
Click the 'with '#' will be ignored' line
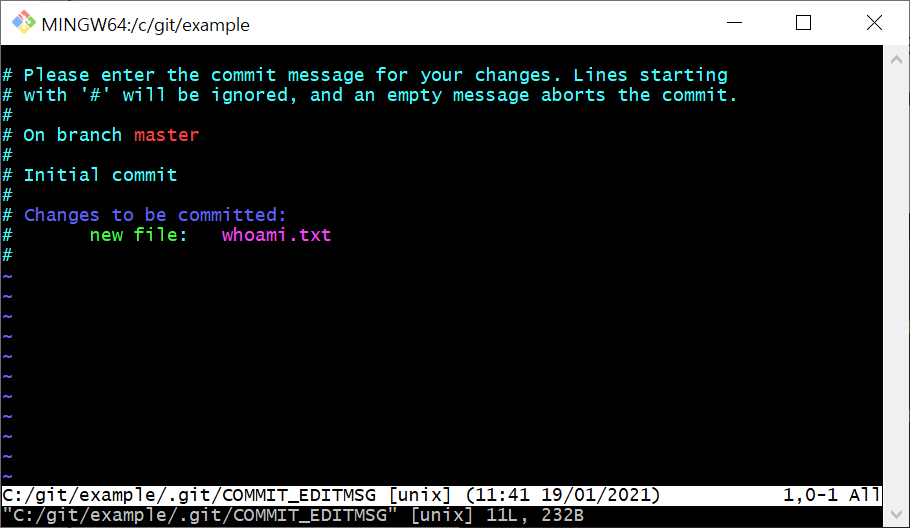click(380, 95)
